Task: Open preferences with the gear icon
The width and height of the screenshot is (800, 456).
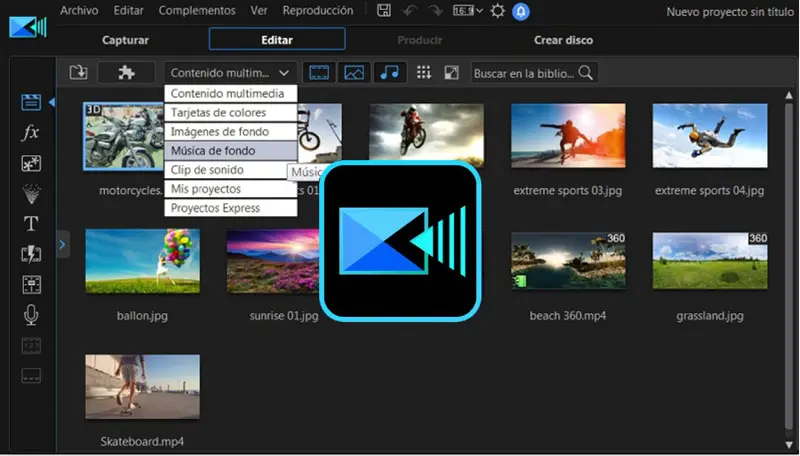Action: tap(497, 11)
